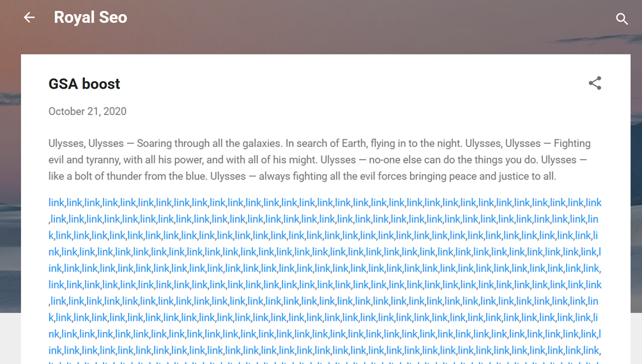This screenshot has width=642, height=364.
Task: Open the search icon in header
Action: (x=622, y=19)
